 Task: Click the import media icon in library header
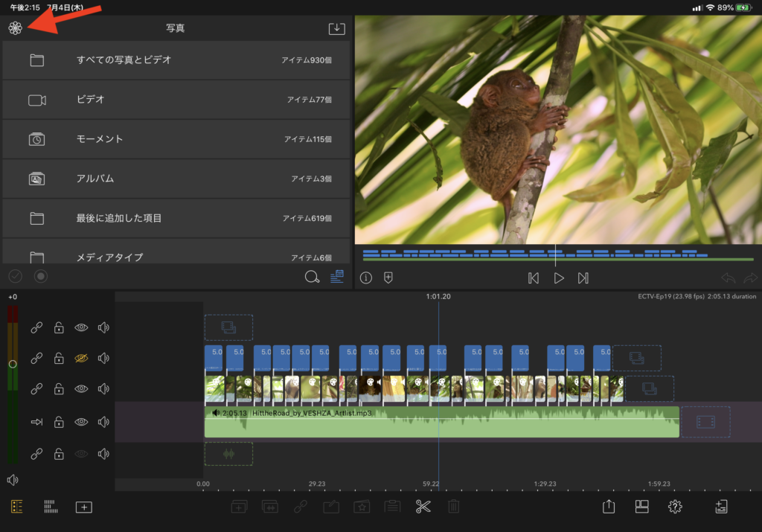pyautogui.click(x=336, y=28)
